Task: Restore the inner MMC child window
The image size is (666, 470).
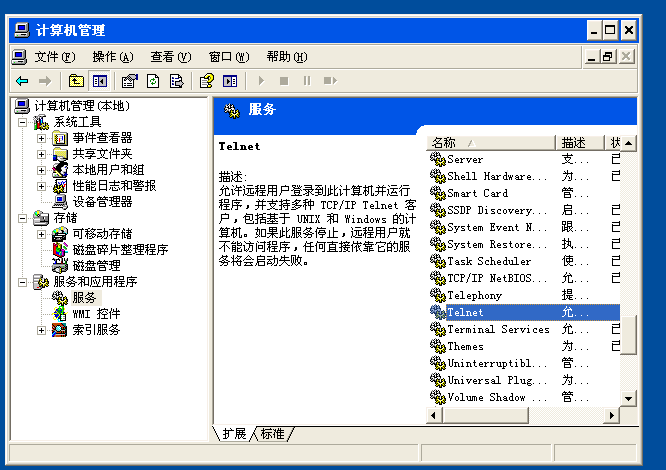Action: point(607,56)
